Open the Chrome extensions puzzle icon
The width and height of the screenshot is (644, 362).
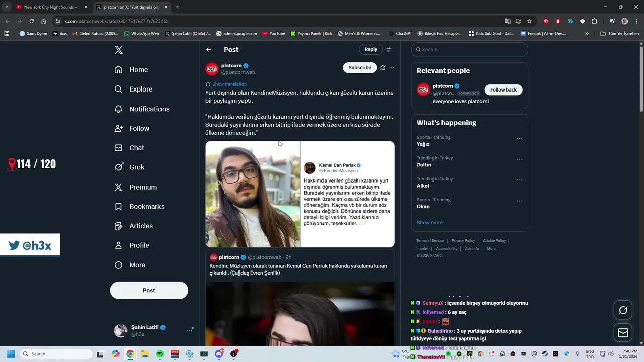pyautogui.click(x=595, y=21)
